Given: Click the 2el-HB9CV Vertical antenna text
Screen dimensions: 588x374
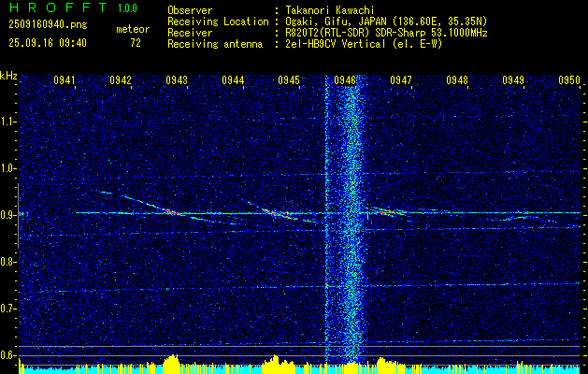Looking at the screenshot, I should click(x=364, y=44).
